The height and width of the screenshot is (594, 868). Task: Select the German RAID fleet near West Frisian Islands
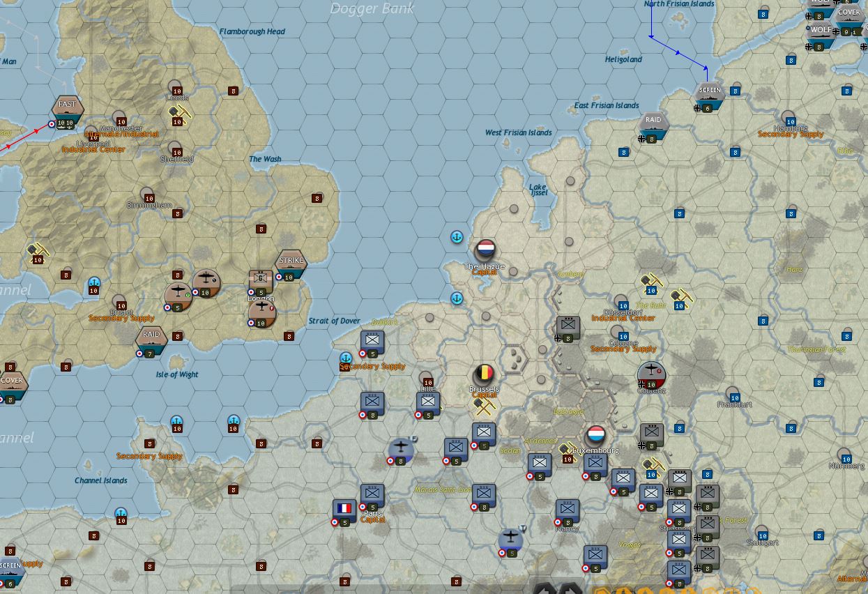click(x=653, y=126)
